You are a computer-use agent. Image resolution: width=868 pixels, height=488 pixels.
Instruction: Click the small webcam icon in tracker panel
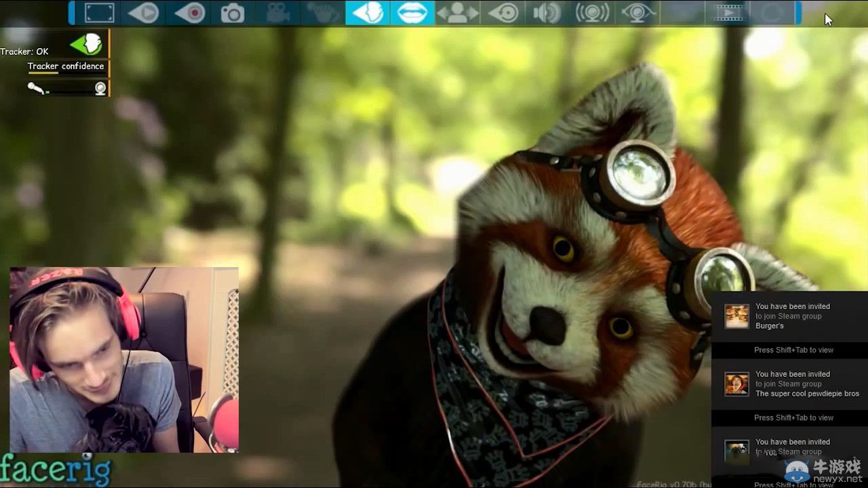click(x=100, y=88)
